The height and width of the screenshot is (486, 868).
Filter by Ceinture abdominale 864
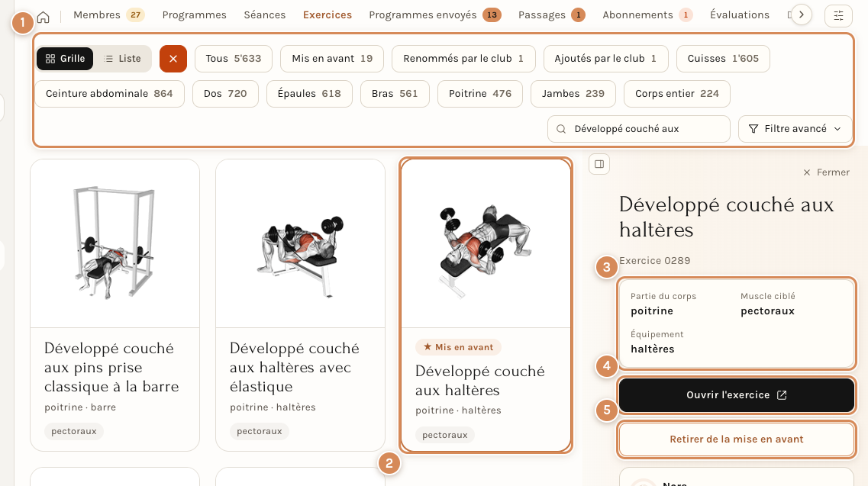pos(109,94)
